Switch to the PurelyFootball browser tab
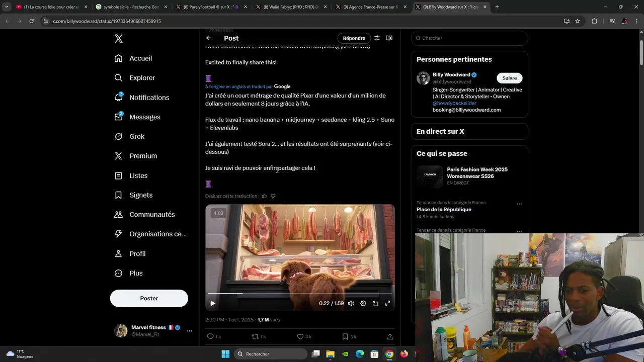 coord(211,7)
